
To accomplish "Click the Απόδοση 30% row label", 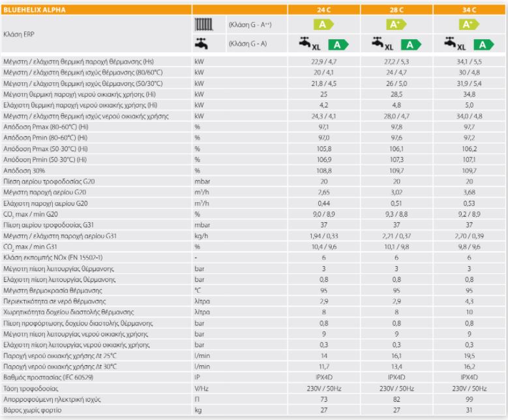I will click(x=24, y=170).
